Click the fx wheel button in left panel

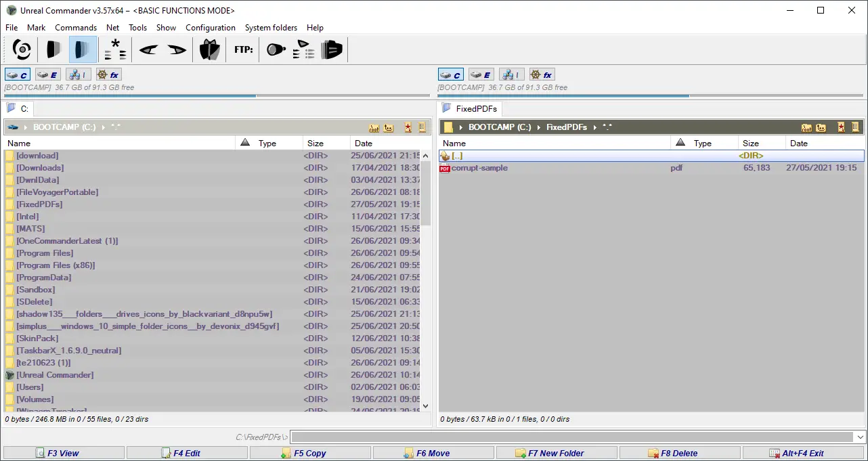pyautogui.click(x=108, y=74)
